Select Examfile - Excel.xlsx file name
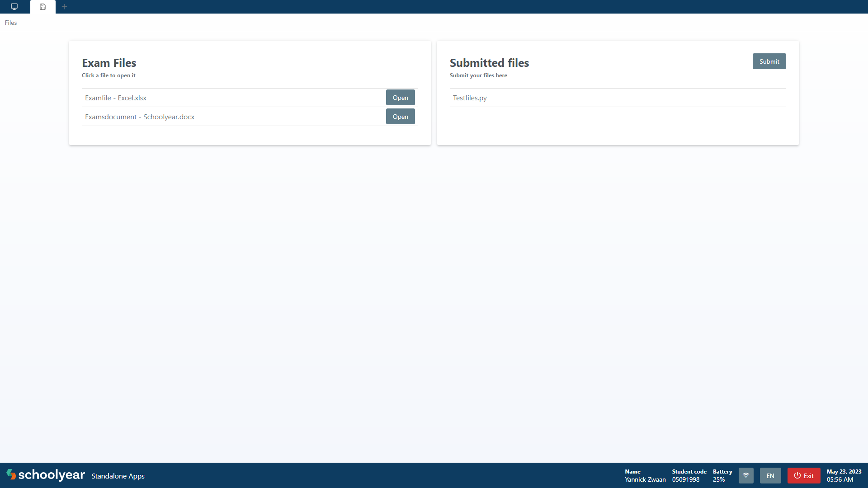 pyautogui.click(x=116, y=98)
